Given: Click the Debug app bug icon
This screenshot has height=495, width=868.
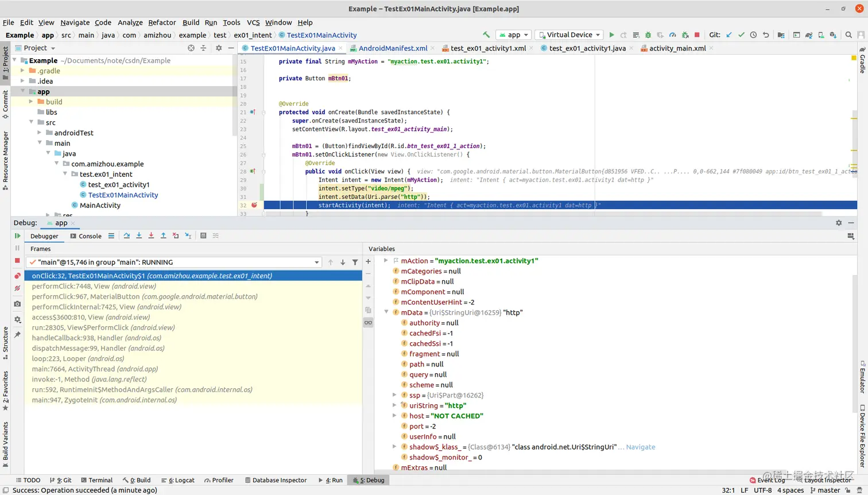Looking at the screenshot, I should click(x=648, y=35).
